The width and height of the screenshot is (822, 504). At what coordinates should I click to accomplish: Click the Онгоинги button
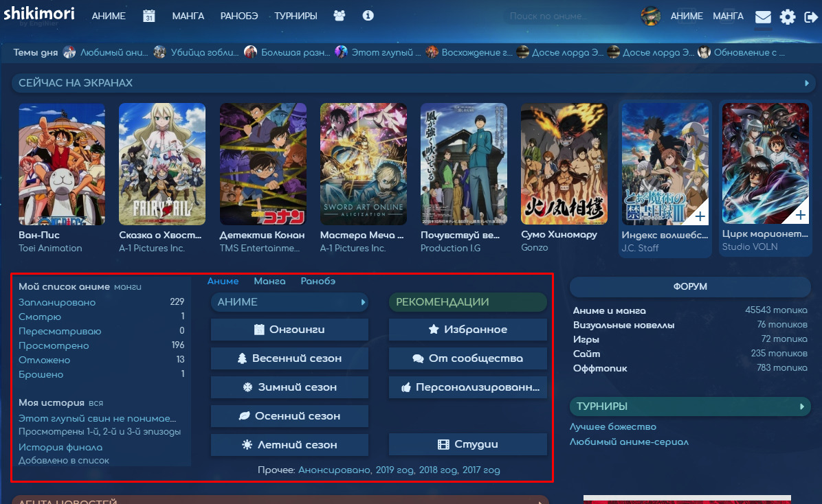click(x=289, y=330)
